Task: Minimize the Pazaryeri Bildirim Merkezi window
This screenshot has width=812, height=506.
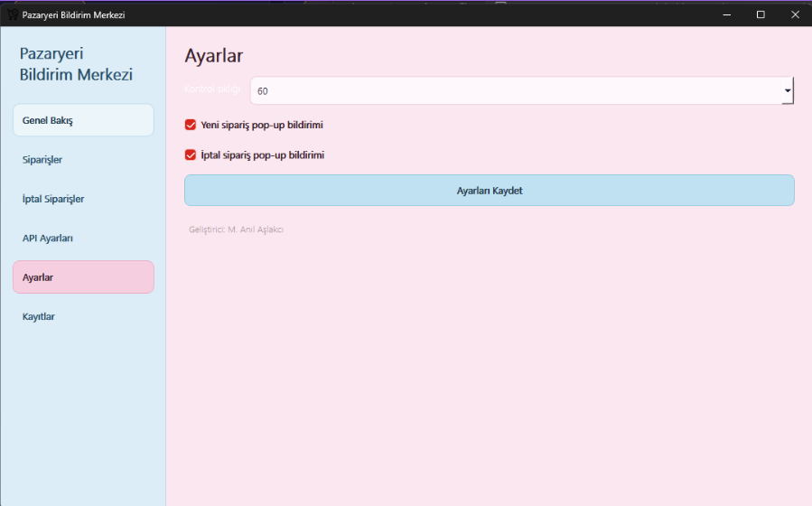Action: [x=727, y=14]
